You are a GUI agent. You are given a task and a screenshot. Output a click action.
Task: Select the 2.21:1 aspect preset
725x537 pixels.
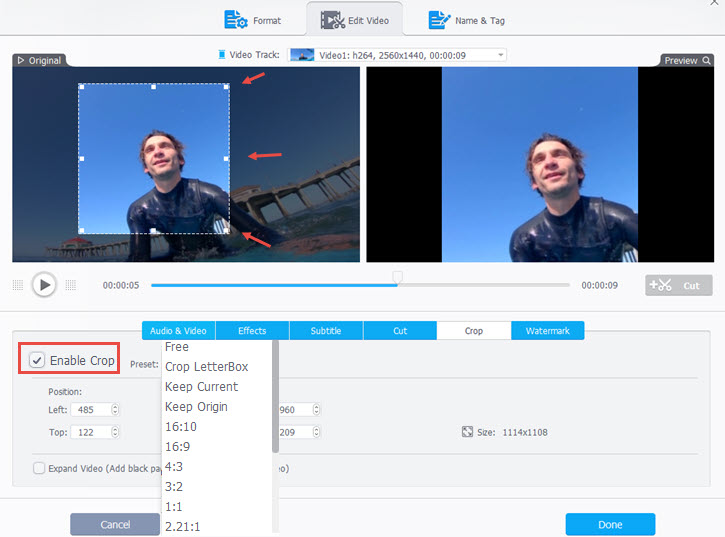tap(217, 526)
